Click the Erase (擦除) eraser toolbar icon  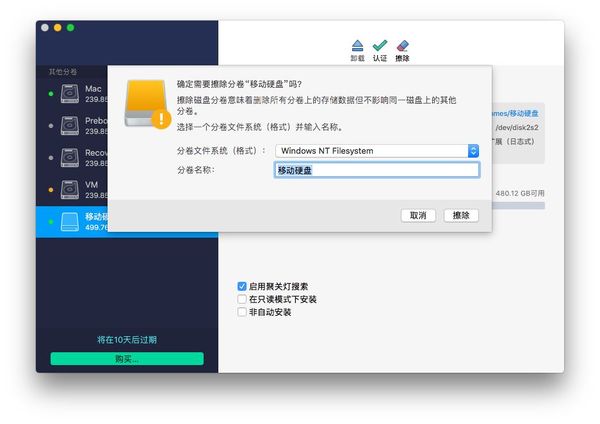[402, 46]
